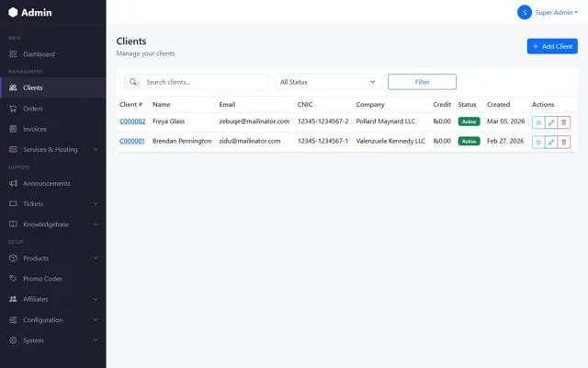Open Invoices from the sidebar

52,129
